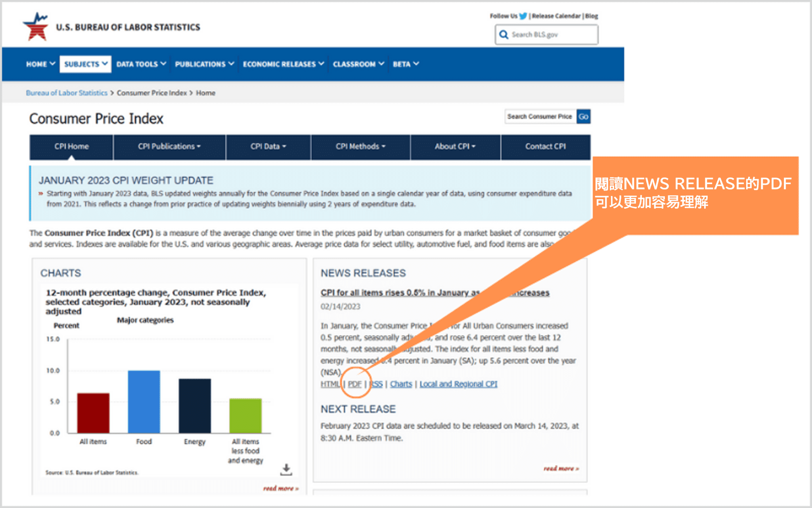Download the chart via download icon
Screen dimensions: 812x508
[x=286, y=469]
